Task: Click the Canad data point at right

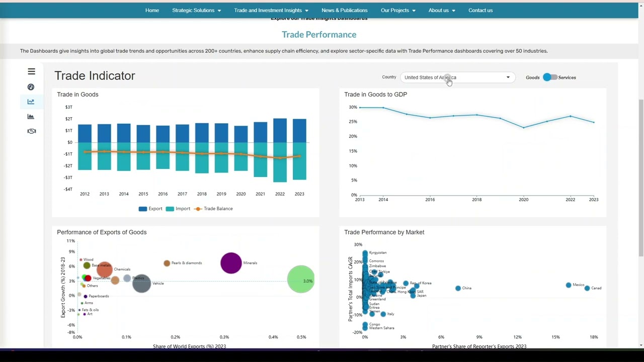Action: click(x=587, y=288)
